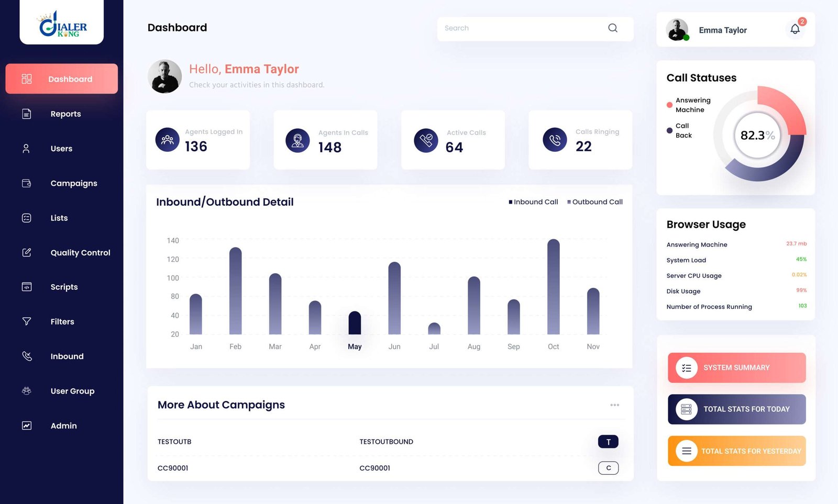This screenshot has width=838, height=504.
Task: Select the Reports icon in the sidebar
Action: 26,114
